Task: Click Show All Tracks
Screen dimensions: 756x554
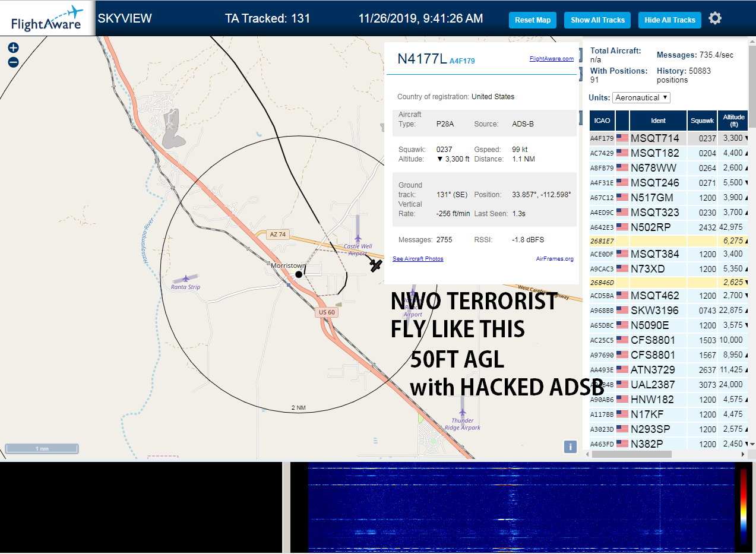Action: 597,20
